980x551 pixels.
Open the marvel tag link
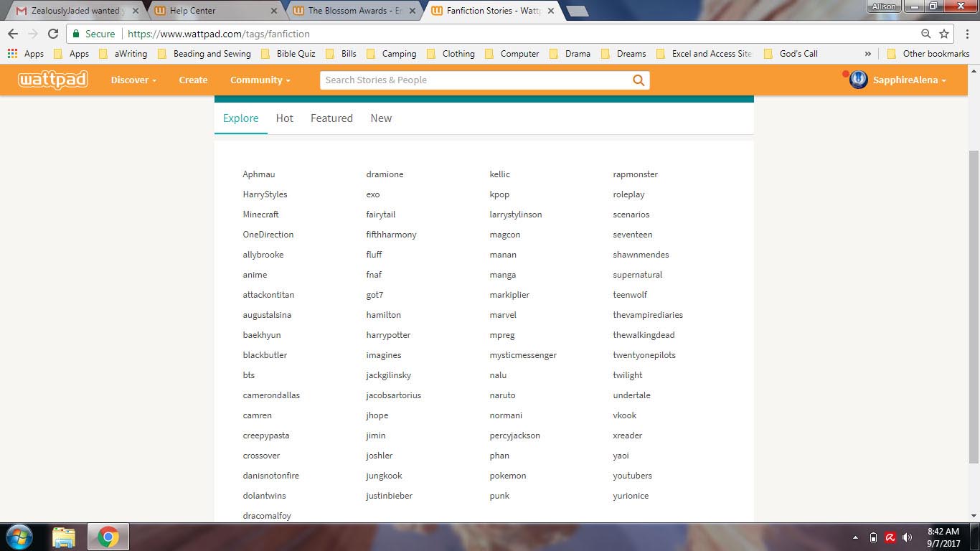pyautogui.click(x=503, y=315)
